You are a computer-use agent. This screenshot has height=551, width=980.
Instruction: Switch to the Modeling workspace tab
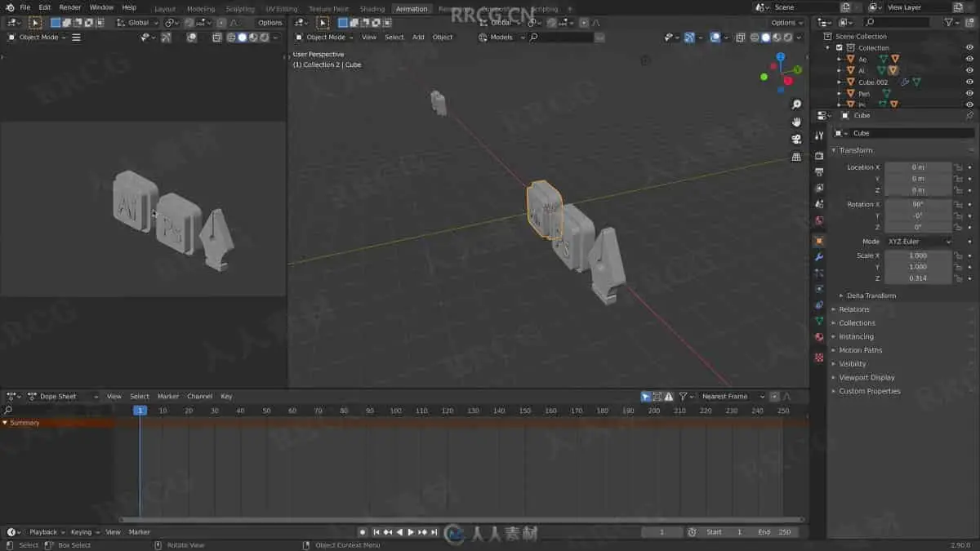[201, 9]
